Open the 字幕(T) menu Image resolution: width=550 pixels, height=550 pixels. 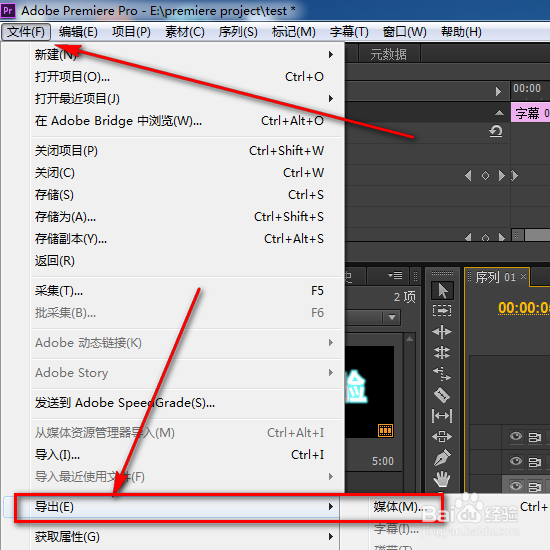[349, 32]
